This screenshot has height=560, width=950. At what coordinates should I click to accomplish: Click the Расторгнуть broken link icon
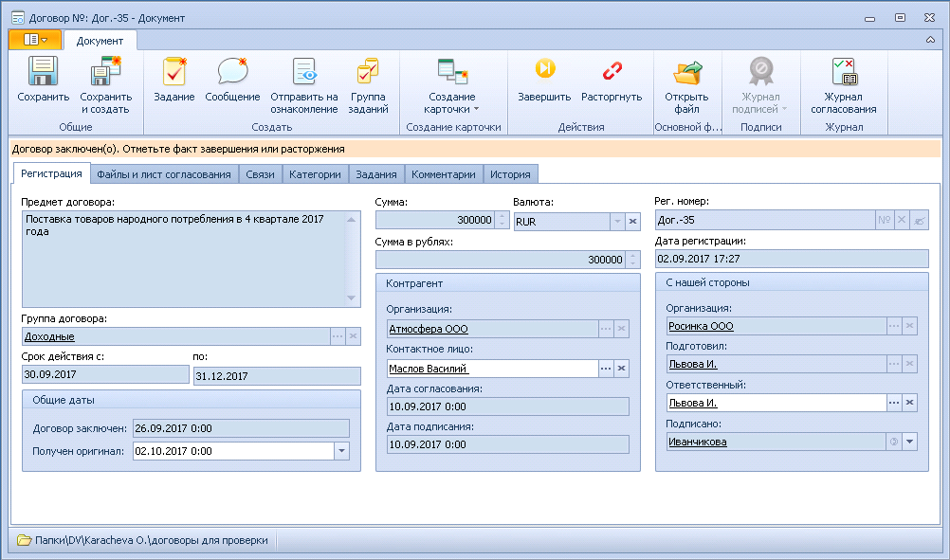click(612, 70)
